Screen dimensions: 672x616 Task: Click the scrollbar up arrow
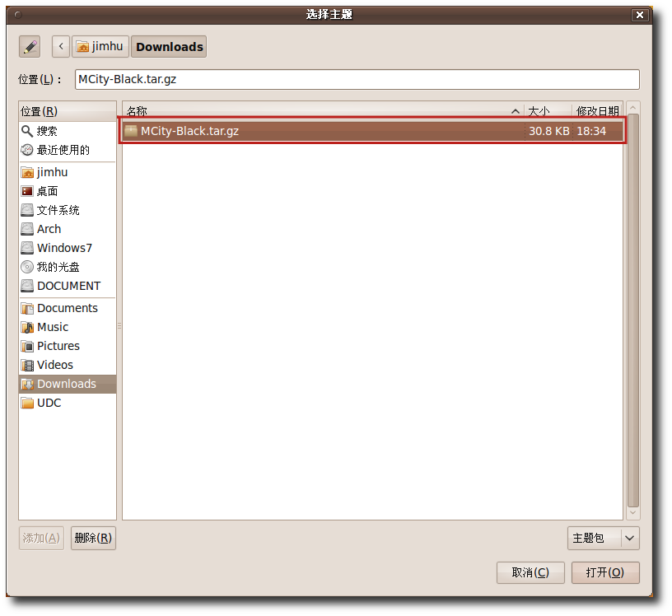click(x=633, y=107)
